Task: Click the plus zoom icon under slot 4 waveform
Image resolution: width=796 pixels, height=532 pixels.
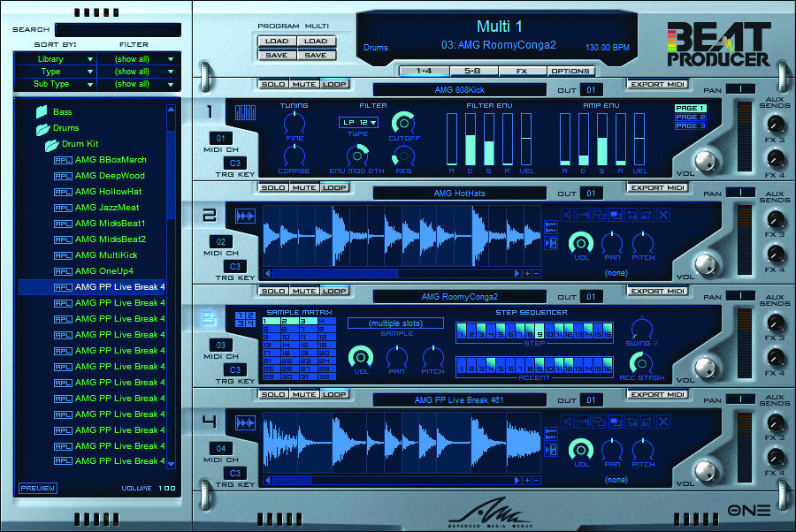Action: tap(527, 480)
